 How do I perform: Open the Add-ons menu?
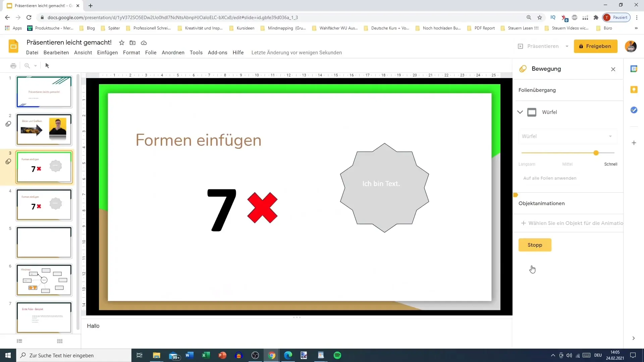point(217,53)
